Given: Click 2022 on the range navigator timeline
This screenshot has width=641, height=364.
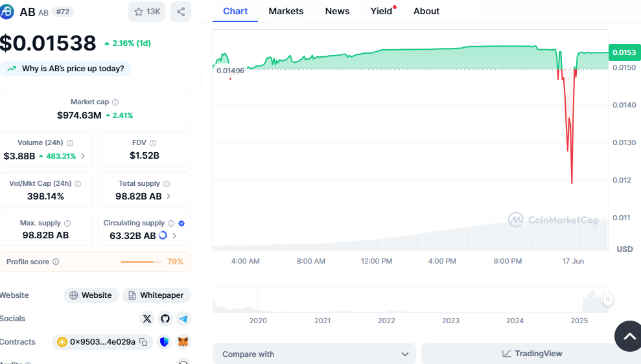Looking at the screenshot, I should pyautogui.click(x=386, y=321).
